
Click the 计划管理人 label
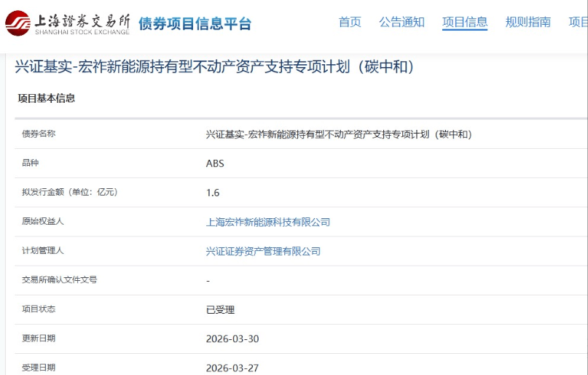tap(43, 251)
